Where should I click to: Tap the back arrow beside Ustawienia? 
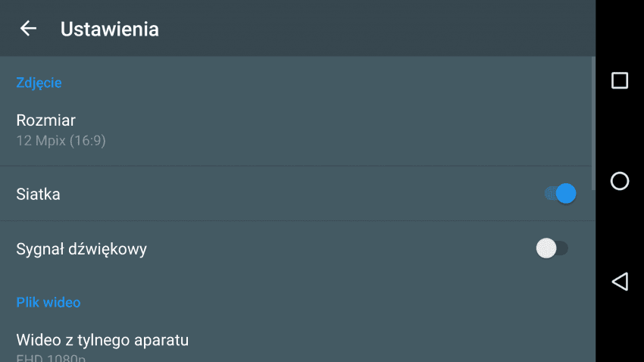pos(28,29)
